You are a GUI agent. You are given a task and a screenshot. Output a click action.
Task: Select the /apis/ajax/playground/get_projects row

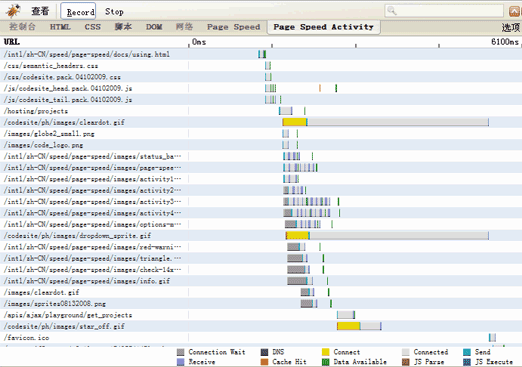tap(261, 315)
